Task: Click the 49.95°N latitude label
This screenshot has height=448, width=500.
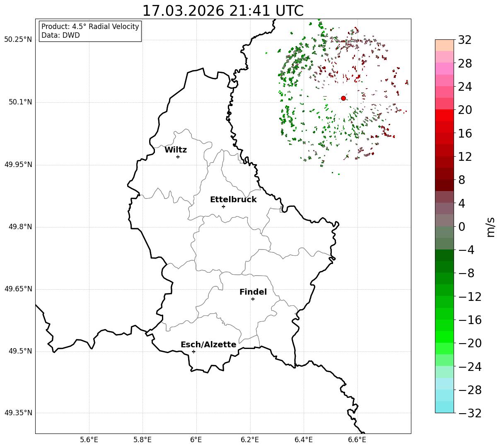Action: pyautogui.click(x=18, y=165)
